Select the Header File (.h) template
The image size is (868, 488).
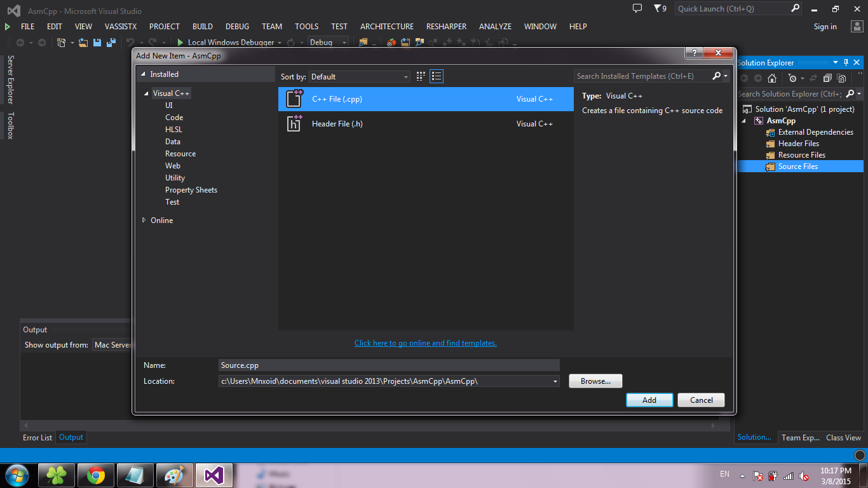(x=426, y=124)
